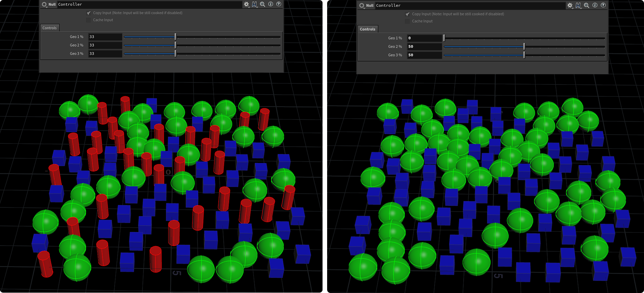Screen dimensions: 644x293
Task: Toggle Cache Input checkbox in right panel
Action: point(407,21)
